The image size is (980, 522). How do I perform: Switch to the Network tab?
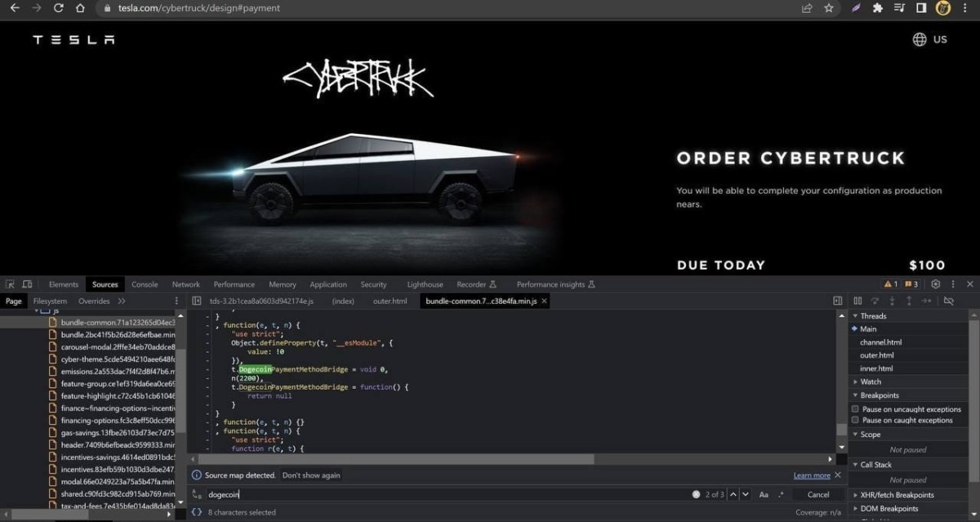[x=185, y=284]
